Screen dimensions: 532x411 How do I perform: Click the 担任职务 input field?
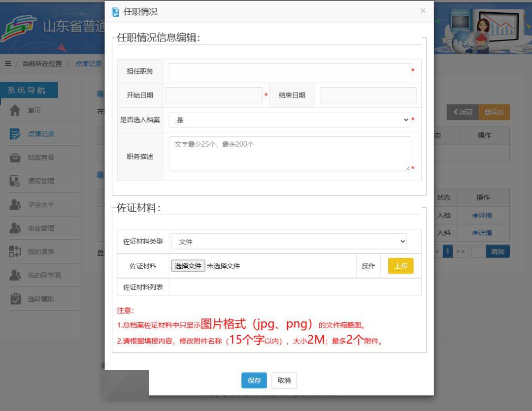(290, 71)
